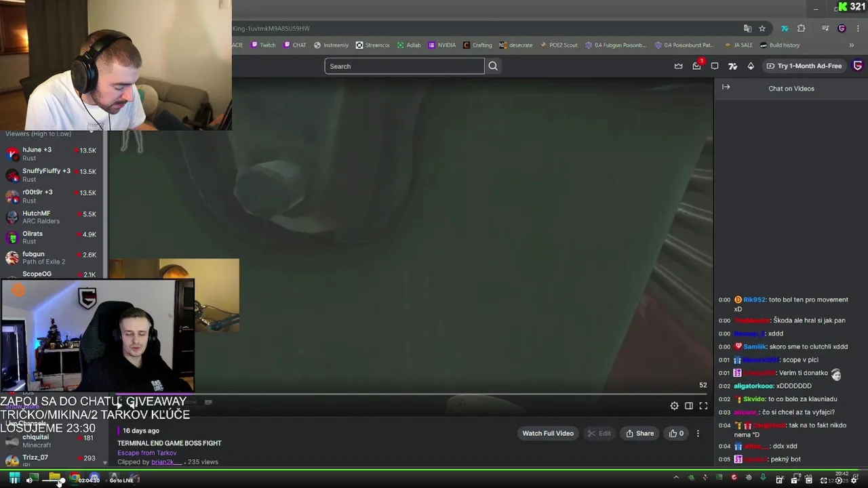Click the Share button under the clip
The image size is (868, 488).
pyautogui.click(x=640, y=433)
